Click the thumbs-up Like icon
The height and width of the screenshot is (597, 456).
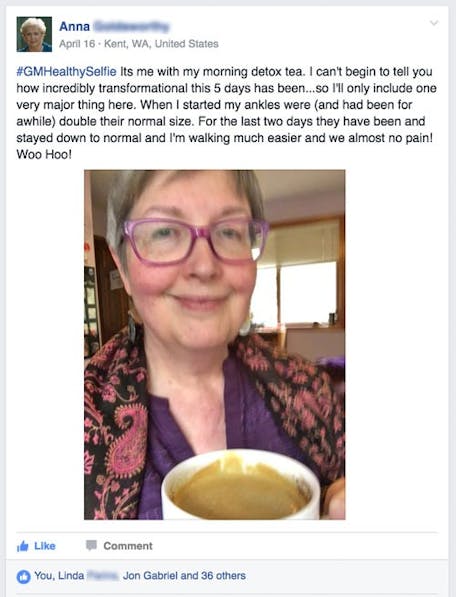pos(23,546)
